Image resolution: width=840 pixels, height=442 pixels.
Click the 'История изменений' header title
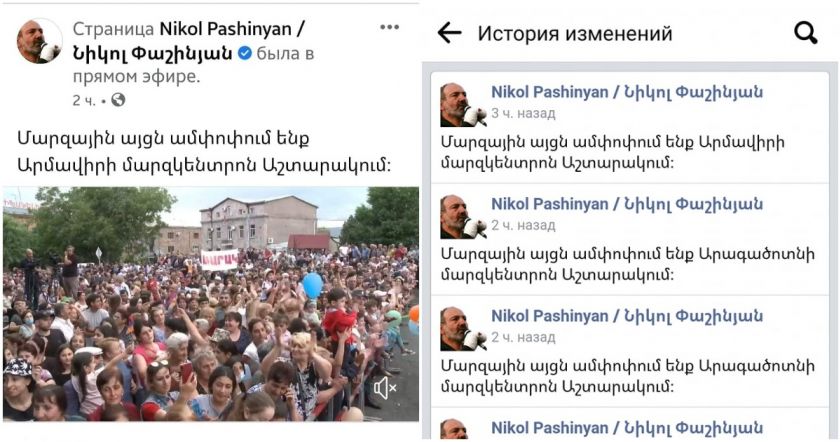[x=575, y=33]
